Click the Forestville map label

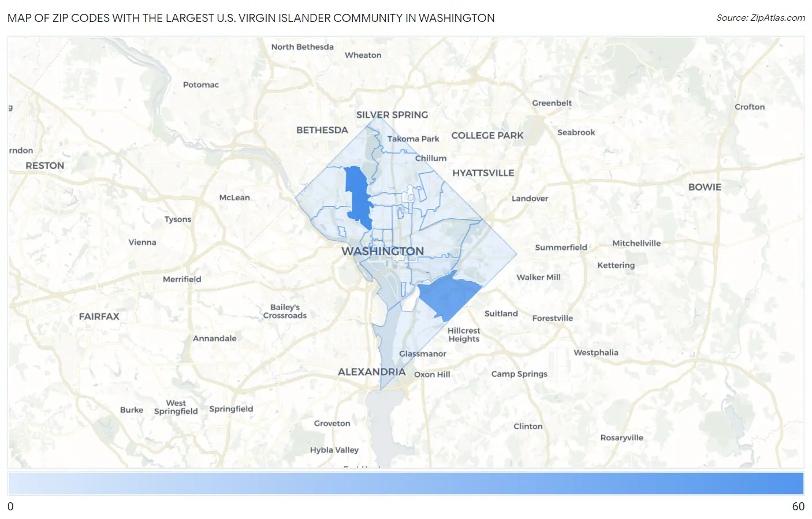pos(553,319)
